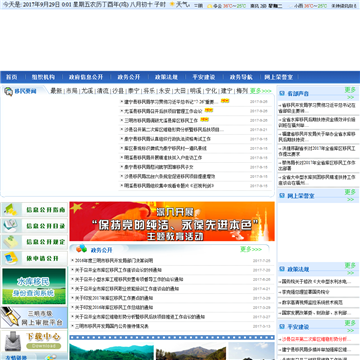Select the 清流 news tab
The image size is (360, 360).
point(103,91)
